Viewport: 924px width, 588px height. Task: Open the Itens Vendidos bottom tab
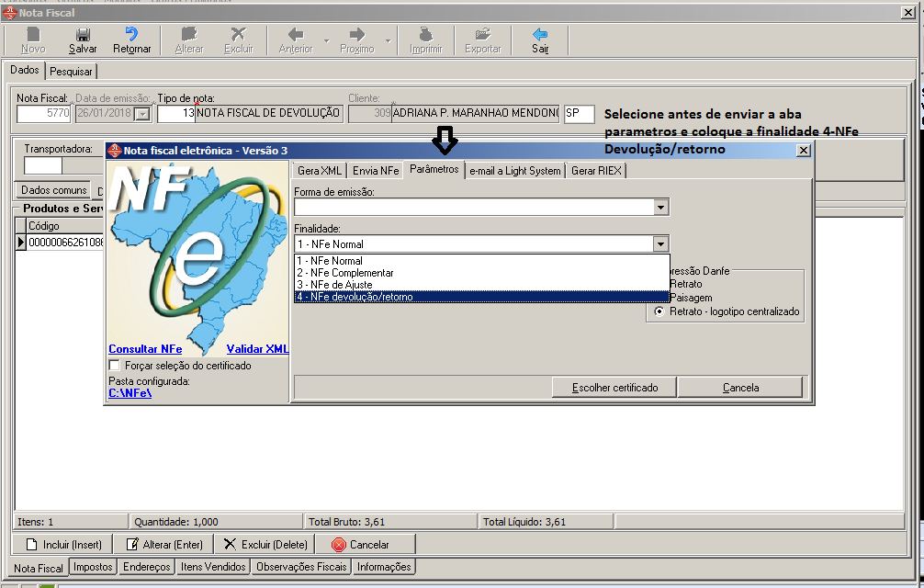[x=213, y=567]
